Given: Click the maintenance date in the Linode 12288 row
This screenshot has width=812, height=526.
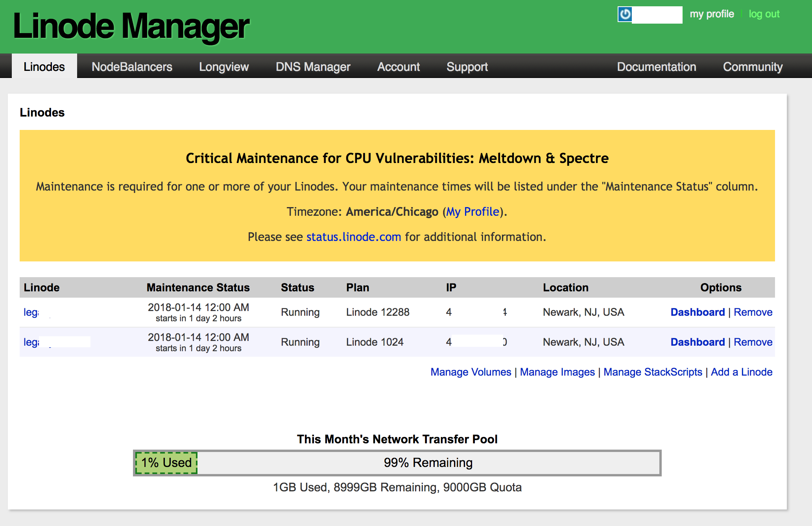Looking at the screenshot, I should 198,307.
